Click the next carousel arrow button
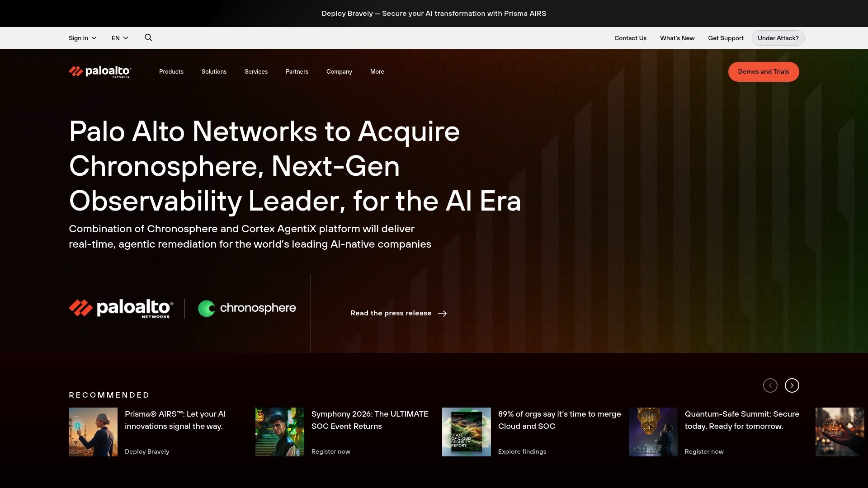This screenshot has height=488, width=868. (x=792, y=385)
